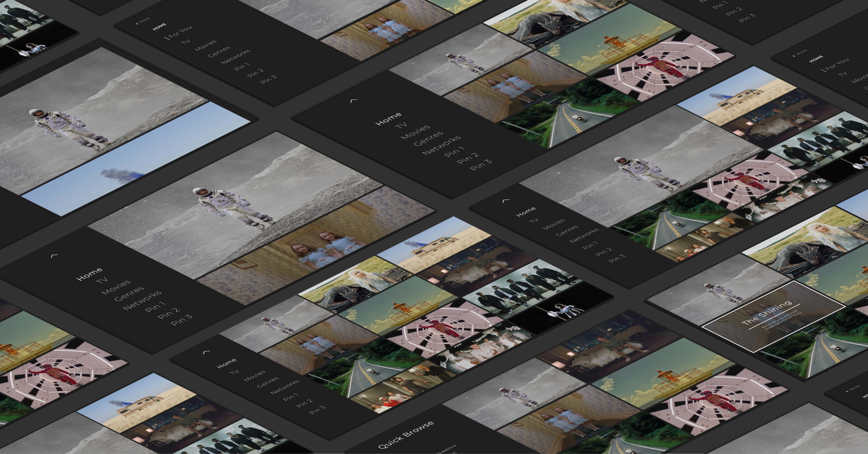Select uppercase HOME in the For You menu
This screenshot has width=868, height=454.
pyautogui.click(x=159, y=27)
